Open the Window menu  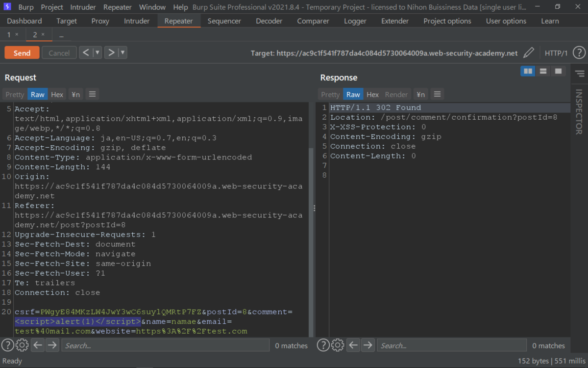[x=152, y=7]
